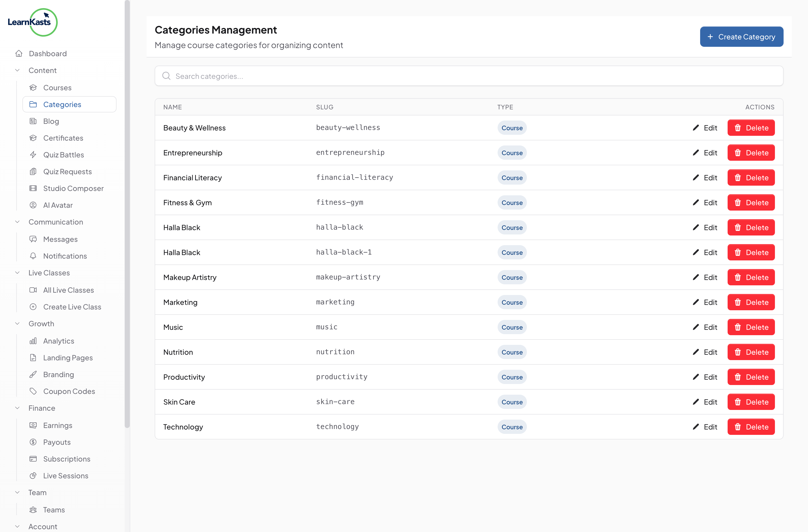Go to Create Live Class
The image size is (808, 532).
coord(69,307)
